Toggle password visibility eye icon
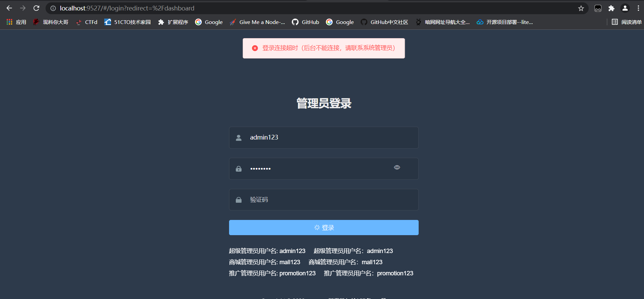 pos(397,168)
